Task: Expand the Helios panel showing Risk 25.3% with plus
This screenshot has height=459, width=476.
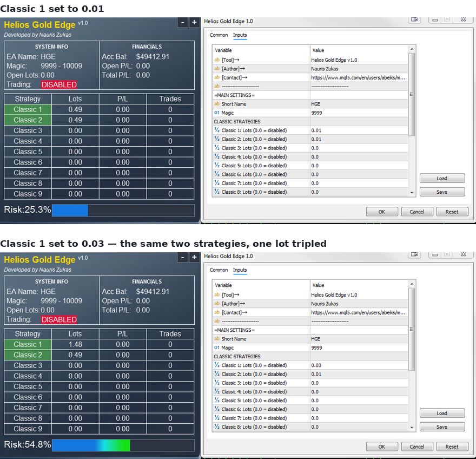Action: pyautogui.click(x=194, y=23)
